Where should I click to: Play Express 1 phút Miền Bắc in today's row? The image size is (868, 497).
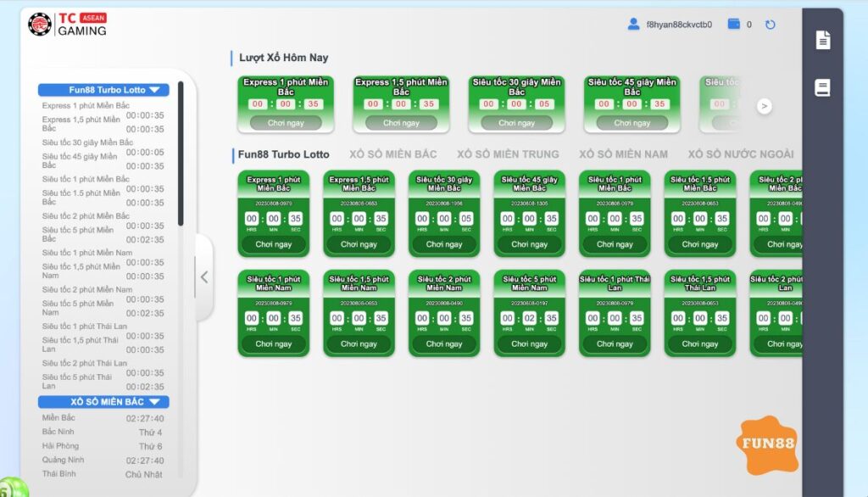(x=286, y=123)
